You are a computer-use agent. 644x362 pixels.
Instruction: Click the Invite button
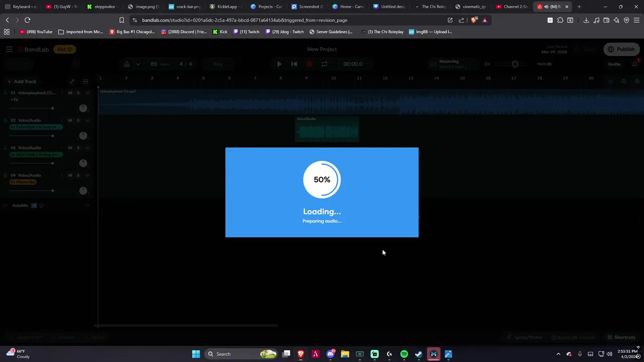[x=614, y=64]
